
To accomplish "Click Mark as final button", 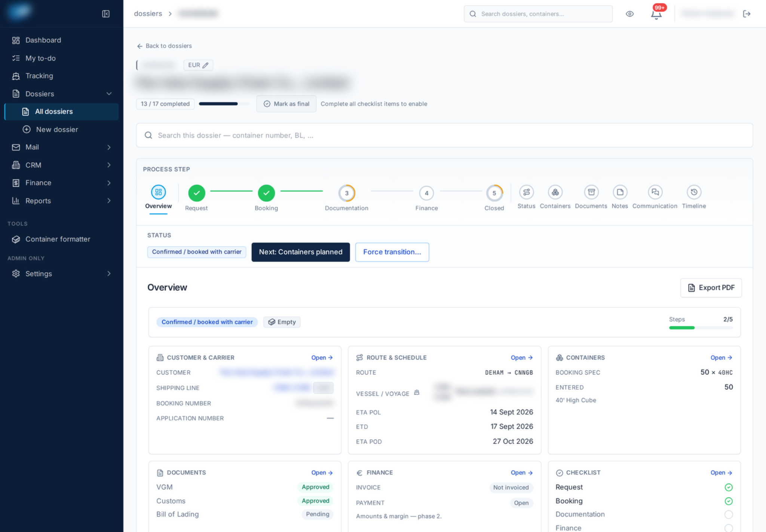I will tap(287, 104).
